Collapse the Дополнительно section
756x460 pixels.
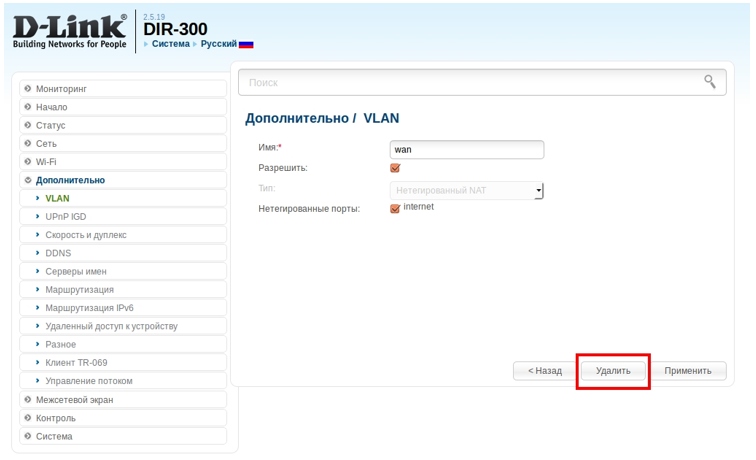click(69, 180)
